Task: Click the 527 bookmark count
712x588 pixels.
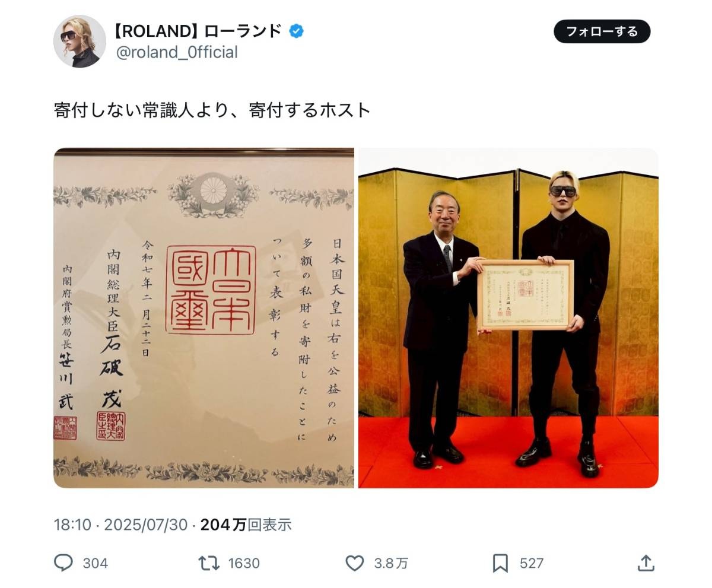Action: pyautogui.click(x=531, y=563)
